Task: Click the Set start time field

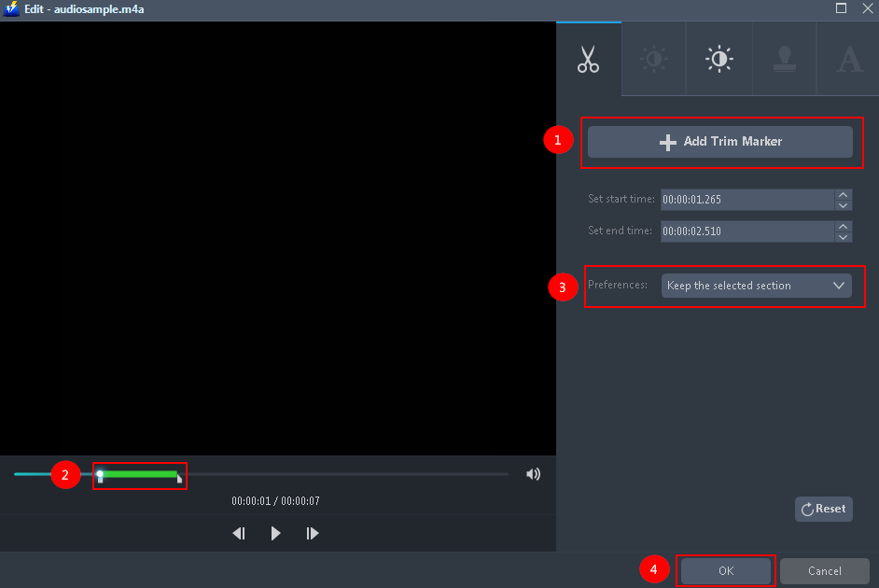Action: (x=746, y=200)
